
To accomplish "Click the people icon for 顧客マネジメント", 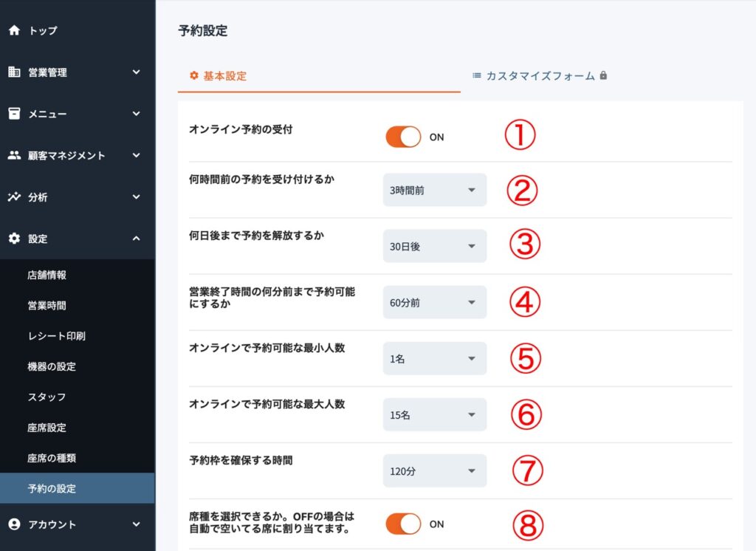I will pyautogui.click(x=13, y=155).
